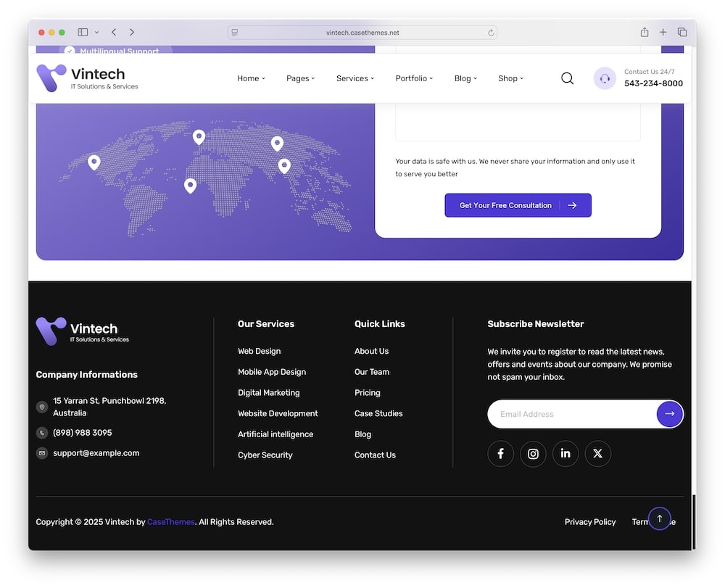Open the X (Twitter) social icon
The image size is (725, 588).
597,453
